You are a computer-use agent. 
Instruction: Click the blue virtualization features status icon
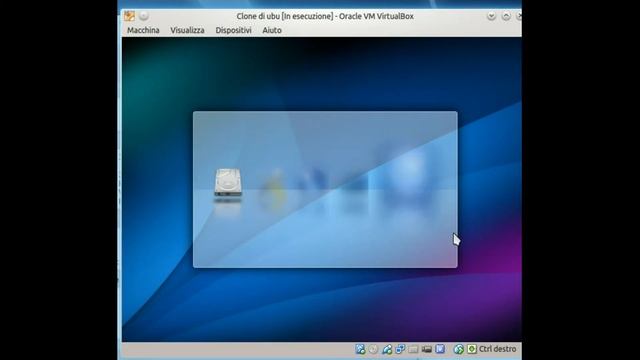click(440, 349)
